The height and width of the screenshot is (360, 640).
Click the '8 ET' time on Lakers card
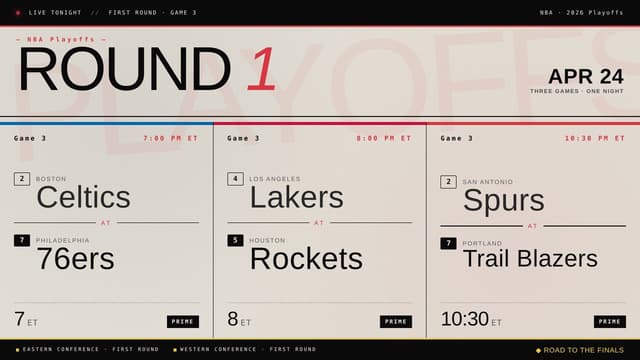[x=239, y=320]
